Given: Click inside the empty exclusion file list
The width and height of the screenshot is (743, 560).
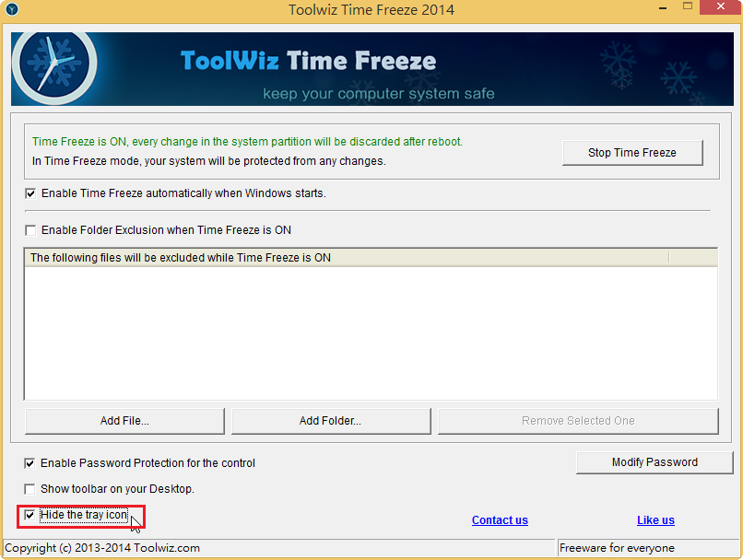Looking at the screenshot, I should pyautogui.click(x=371, y=333).
